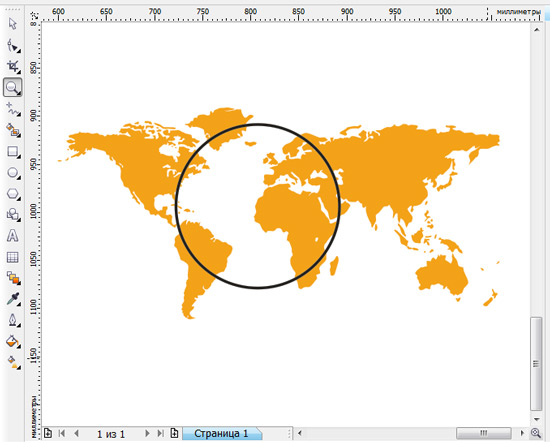Select the Shape edit tool
Screen dimensions: 550x443
(x=13, y=46)
